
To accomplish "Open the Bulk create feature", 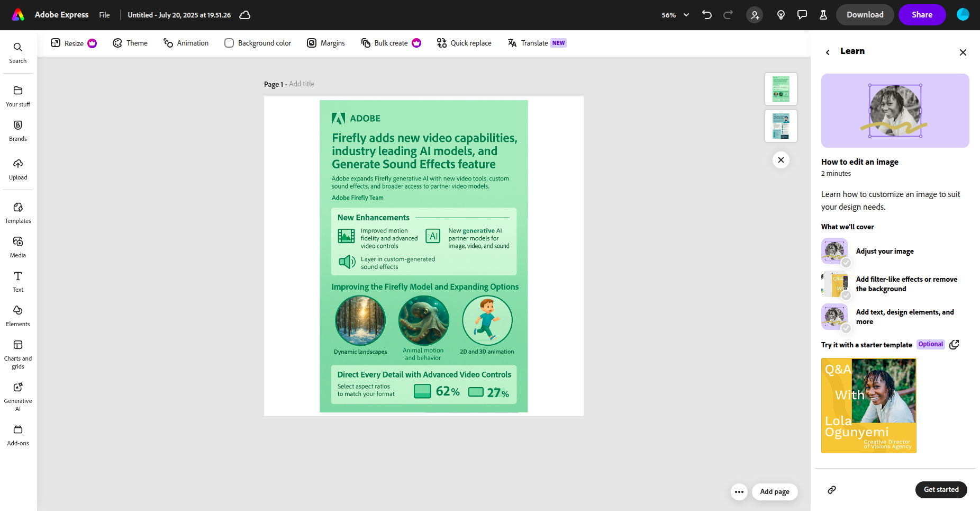I will pyautogui.click(x=391, y=43).
